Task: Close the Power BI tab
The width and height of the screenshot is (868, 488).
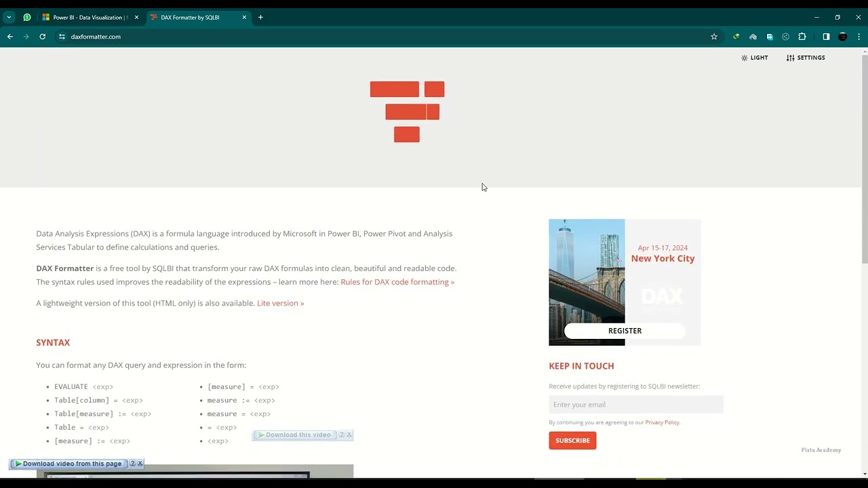Action: click(136, 18)
